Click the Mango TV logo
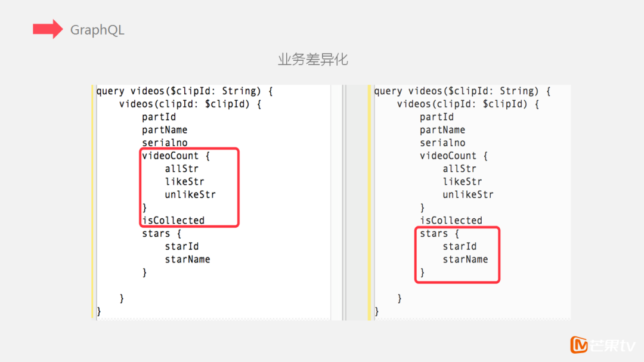 coord(603,345)
